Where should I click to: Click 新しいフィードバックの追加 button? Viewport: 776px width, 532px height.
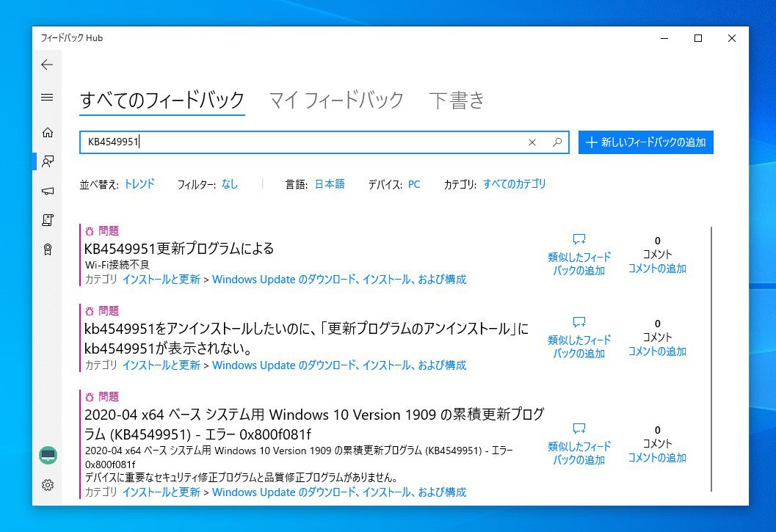pos(646,142)
